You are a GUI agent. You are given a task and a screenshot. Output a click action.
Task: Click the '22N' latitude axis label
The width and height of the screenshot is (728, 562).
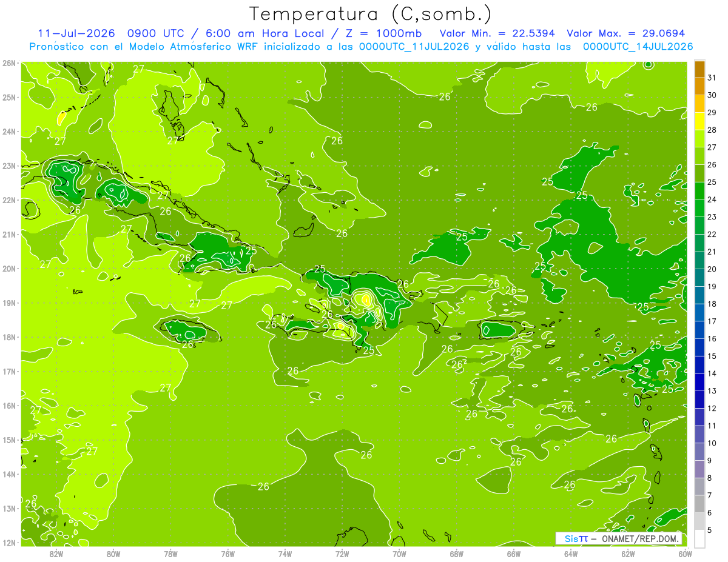[9, 200]
